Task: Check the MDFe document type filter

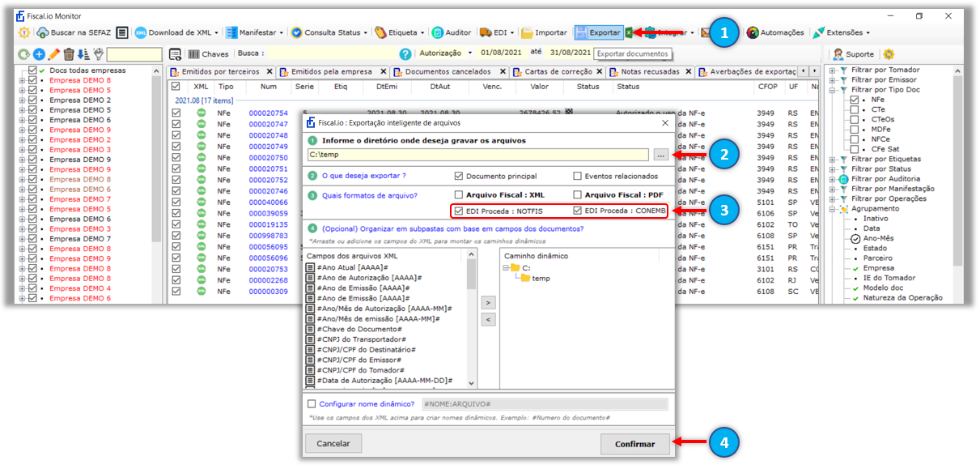Action: (855, 129)
